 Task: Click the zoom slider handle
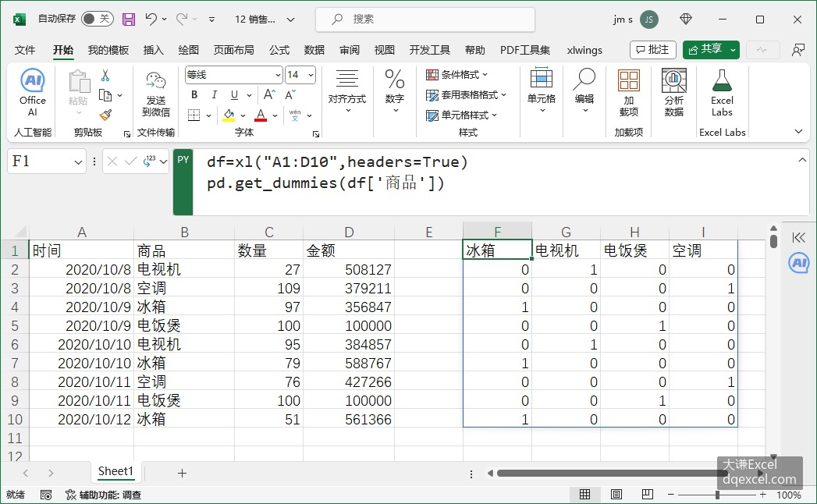[717, 495]
